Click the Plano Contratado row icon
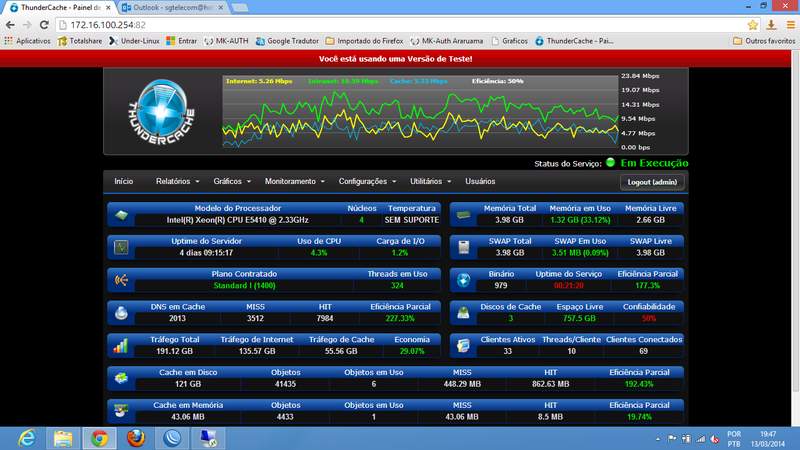 [121, 280]
